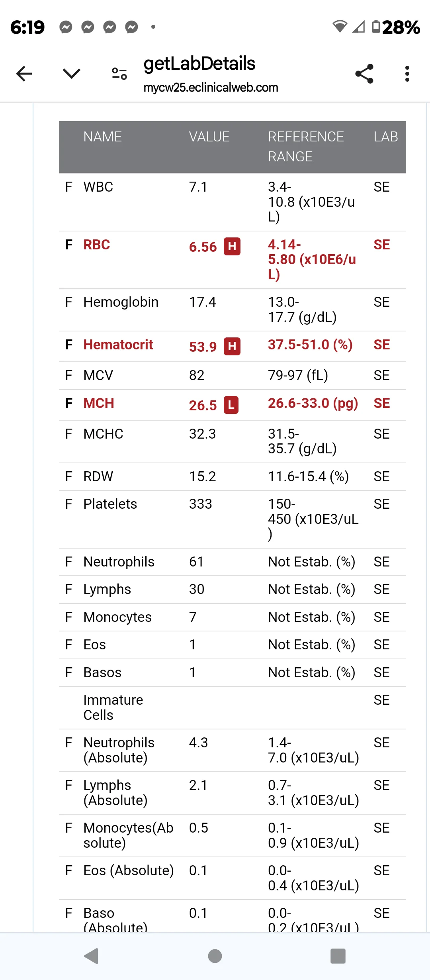The width and height of the screenshot is (430, 980).
Task: Tap mycw25.eclinicalweb.com URL text
Action: [211, 88]
